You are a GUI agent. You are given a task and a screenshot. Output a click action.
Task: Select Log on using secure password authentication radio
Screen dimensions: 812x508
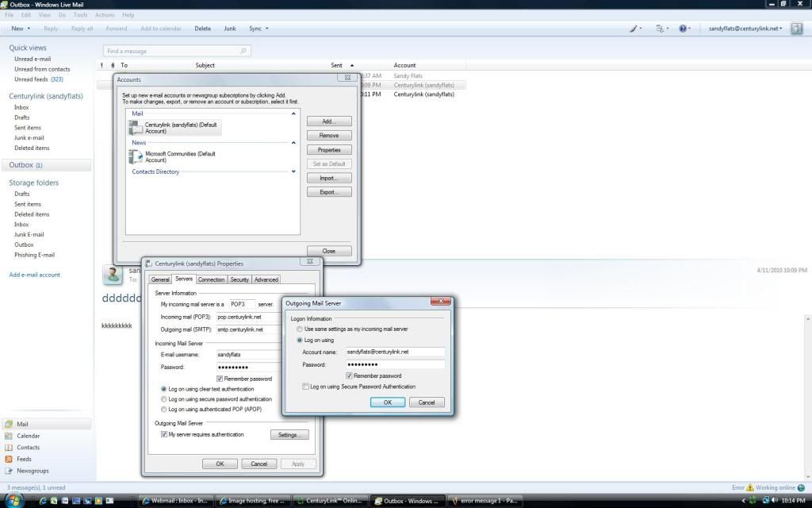(x=163, y=399)
